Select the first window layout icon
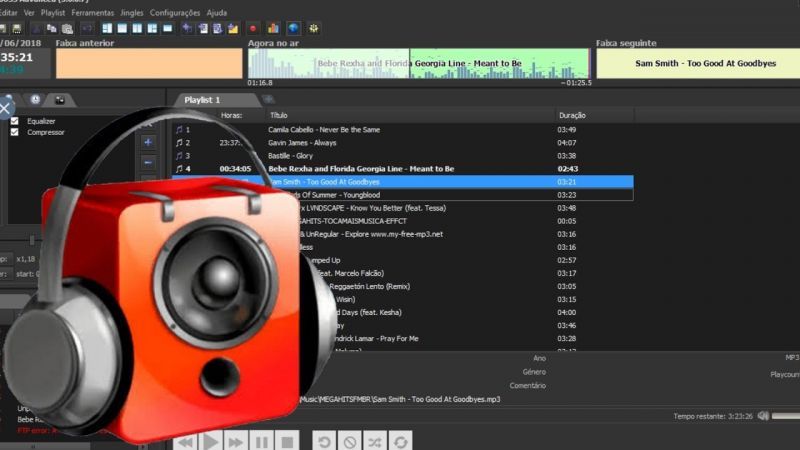This screenshot has height=450, width=800. coord(107,29)
